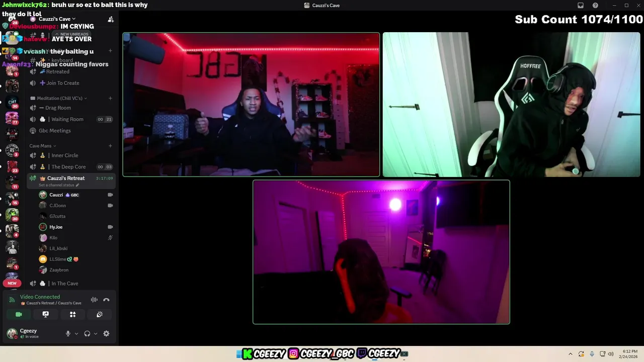Click Set a channel status link
Image resolution: width=644 pixels, height=362 pixels.
coord(58,185)
